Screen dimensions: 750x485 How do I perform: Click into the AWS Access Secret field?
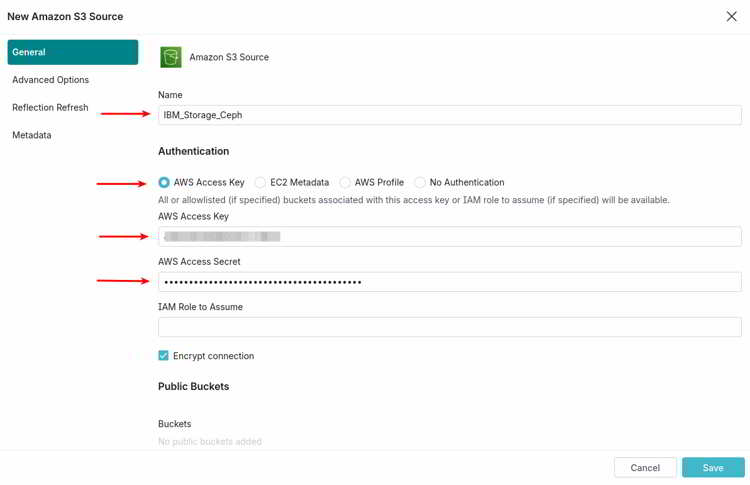[x=450, y=282]
